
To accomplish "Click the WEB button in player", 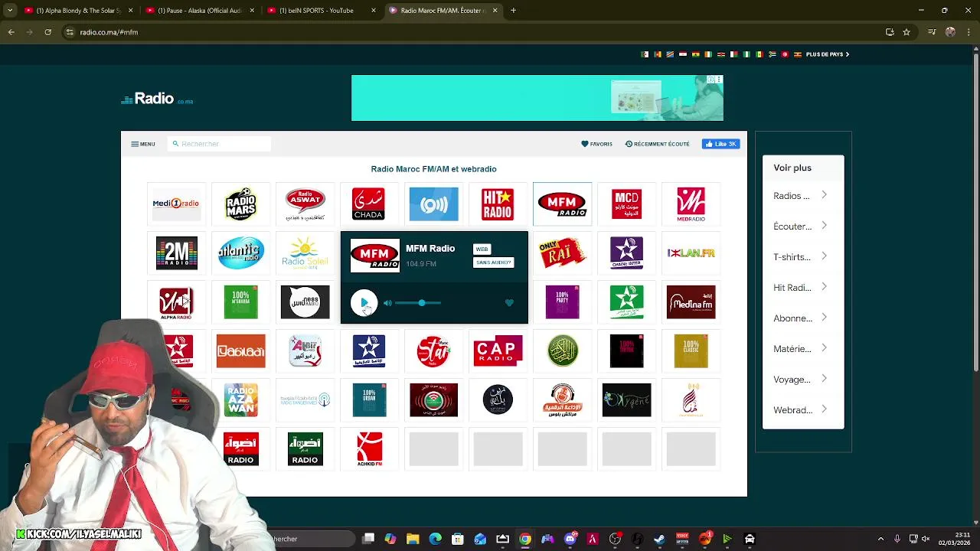I will click(482, 249).
